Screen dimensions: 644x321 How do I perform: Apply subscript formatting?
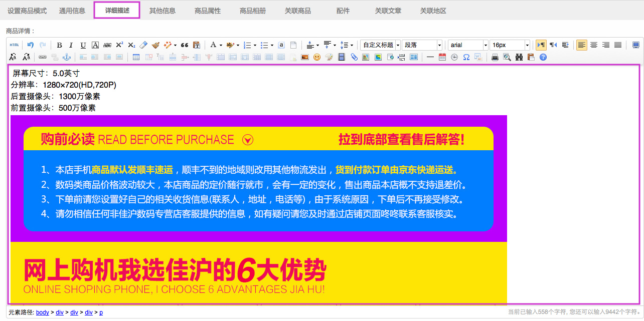(x=131, y=45)
